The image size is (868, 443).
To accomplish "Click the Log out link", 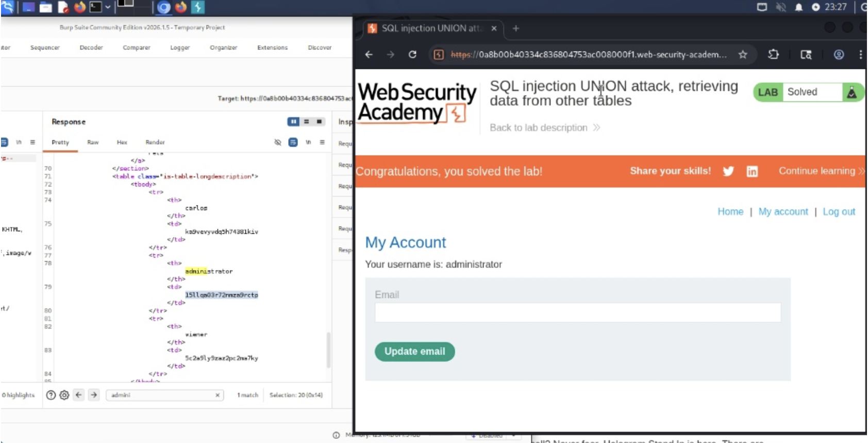I will [x=839, y=212].
